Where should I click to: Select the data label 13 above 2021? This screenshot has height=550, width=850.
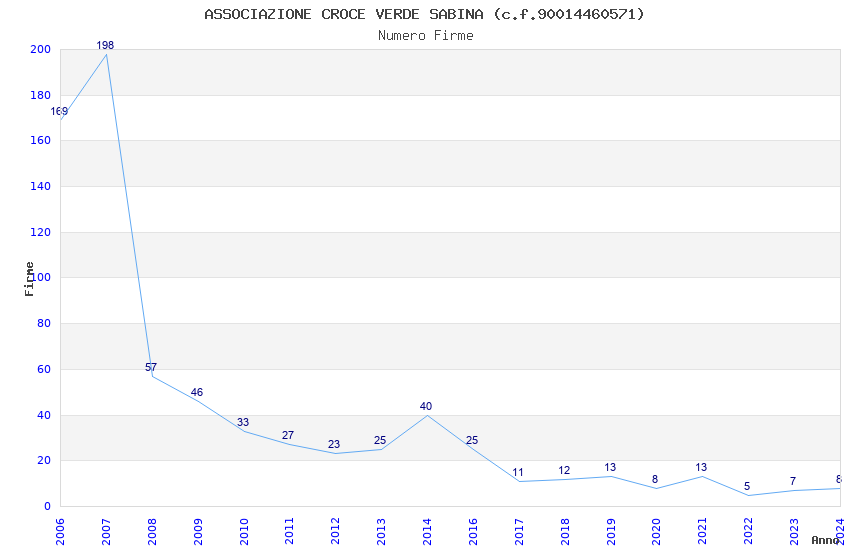click(701, 468)
